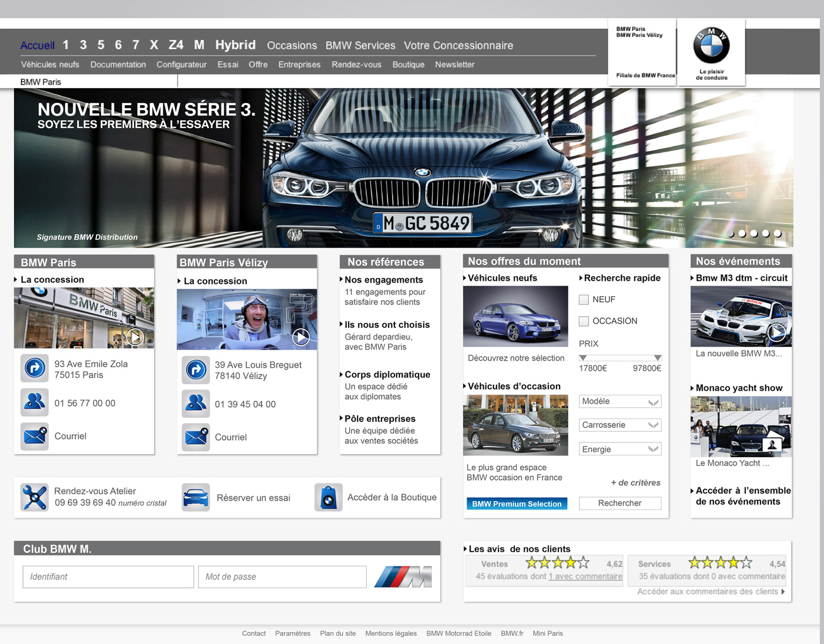Click the wrench icon for Rendez-vous Atelier
This screenshot has height=644, width=824.
pyautogui.click(x=35, y=497)
